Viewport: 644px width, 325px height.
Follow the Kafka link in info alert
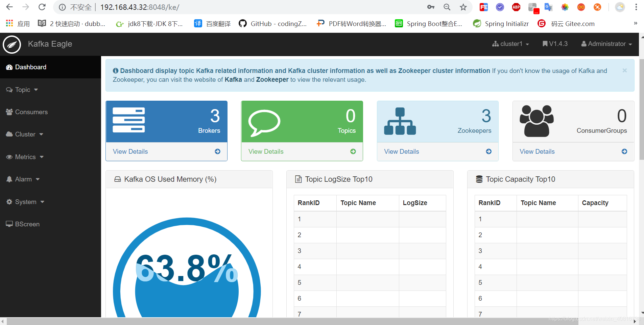pyautogui.click(x=233, y=79)
